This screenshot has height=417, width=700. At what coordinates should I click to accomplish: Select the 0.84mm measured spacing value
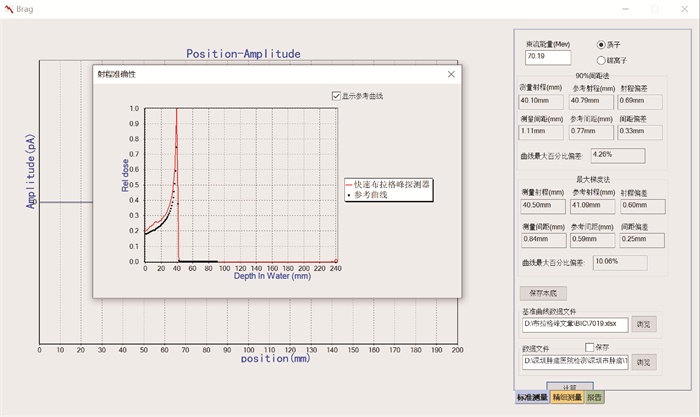click(x=544, y=240)
